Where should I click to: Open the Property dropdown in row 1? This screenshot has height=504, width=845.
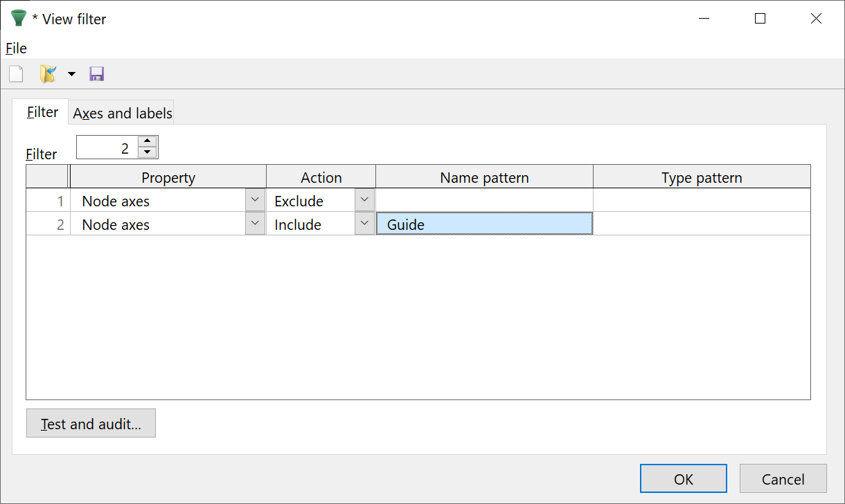(255, 201)
